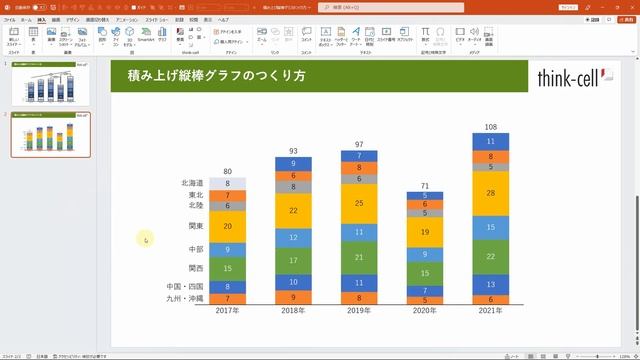Click the think-cell logo on slide
The height and width of the screenshot is (360, 640).
tap(575, 77)
